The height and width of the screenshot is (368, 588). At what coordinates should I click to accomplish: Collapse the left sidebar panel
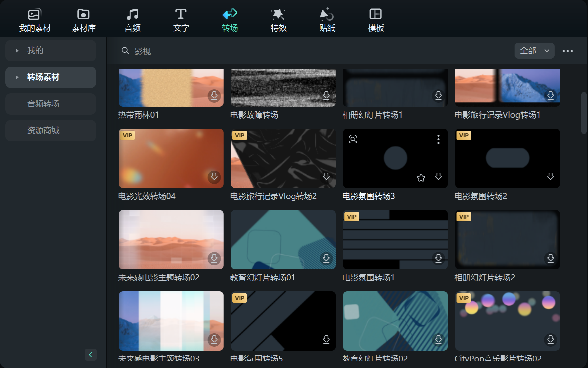(90, 355)
